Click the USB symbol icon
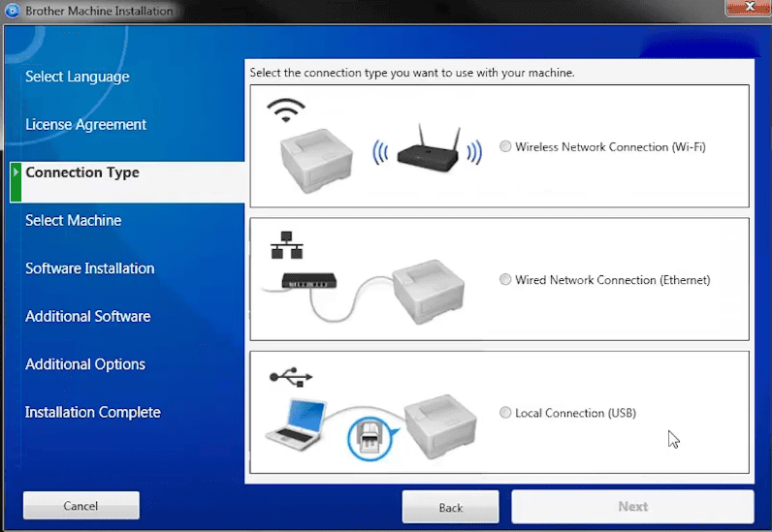The image size is (772, 532). (x=291, y=377)
